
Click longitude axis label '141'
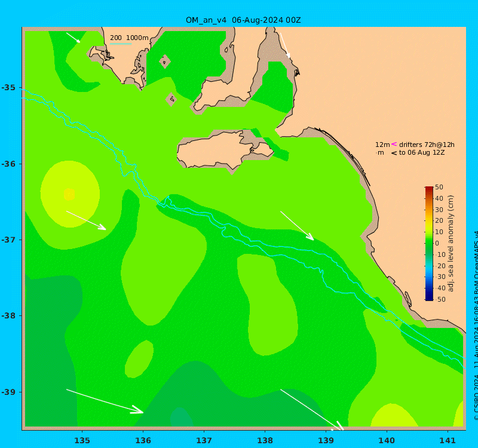point(448,440)
